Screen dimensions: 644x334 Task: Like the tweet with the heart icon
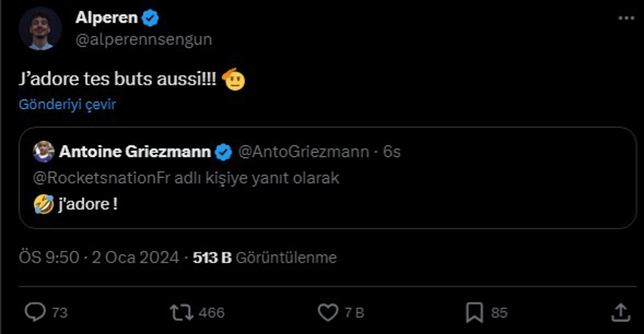(x=328, y=311)
